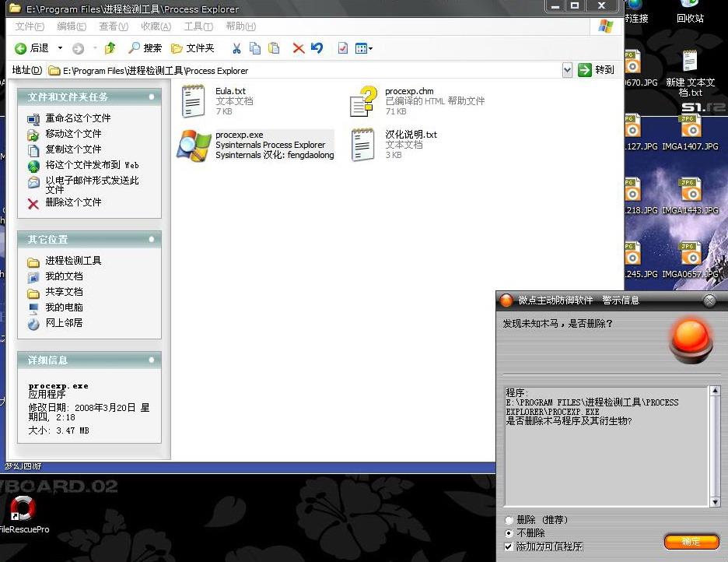This screenshot has width=728, height=562.
Task: Click the Paste clipboard icon
Action: 274,48
